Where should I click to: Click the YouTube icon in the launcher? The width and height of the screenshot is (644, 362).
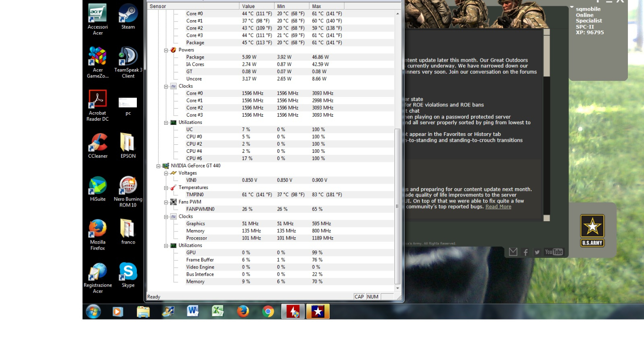coord(554,252)
